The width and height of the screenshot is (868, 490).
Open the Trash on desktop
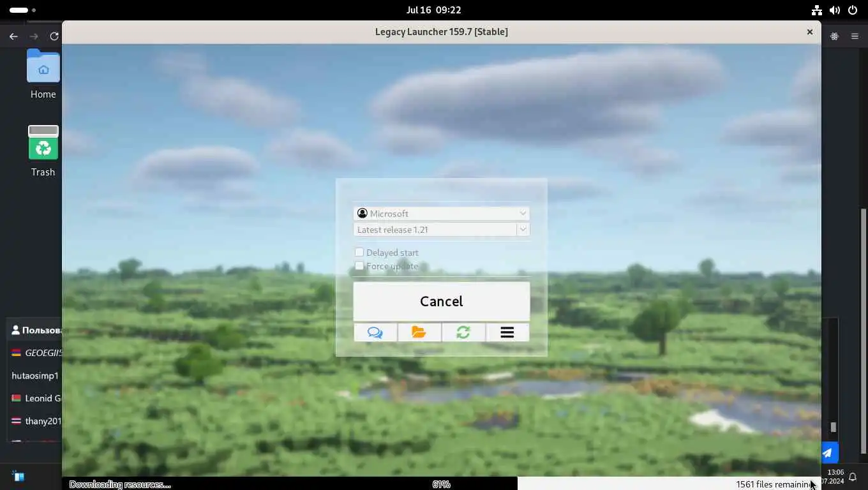[x=43, y=151]
